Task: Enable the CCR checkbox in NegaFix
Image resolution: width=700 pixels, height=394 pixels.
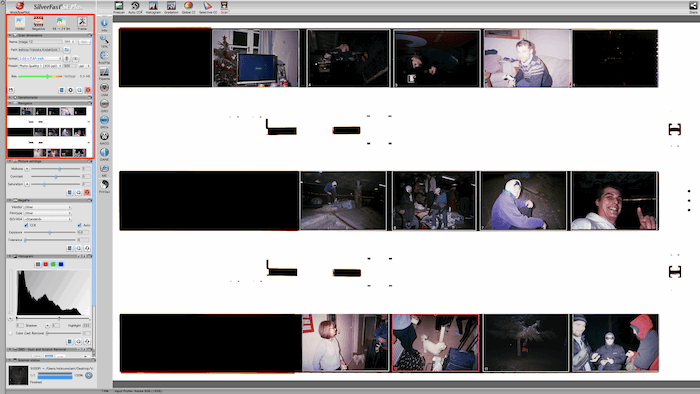Action: [26, 225]
